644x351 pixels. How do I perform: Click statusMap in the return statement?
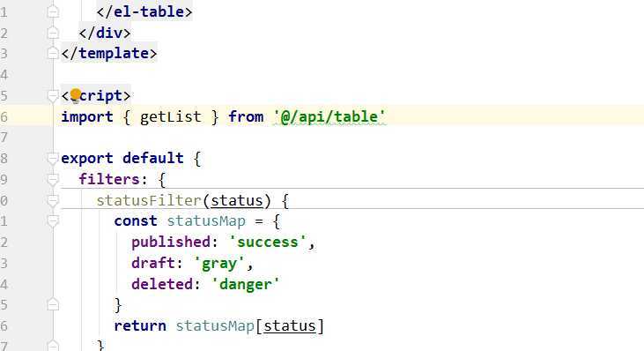click(x=215, y=326)
